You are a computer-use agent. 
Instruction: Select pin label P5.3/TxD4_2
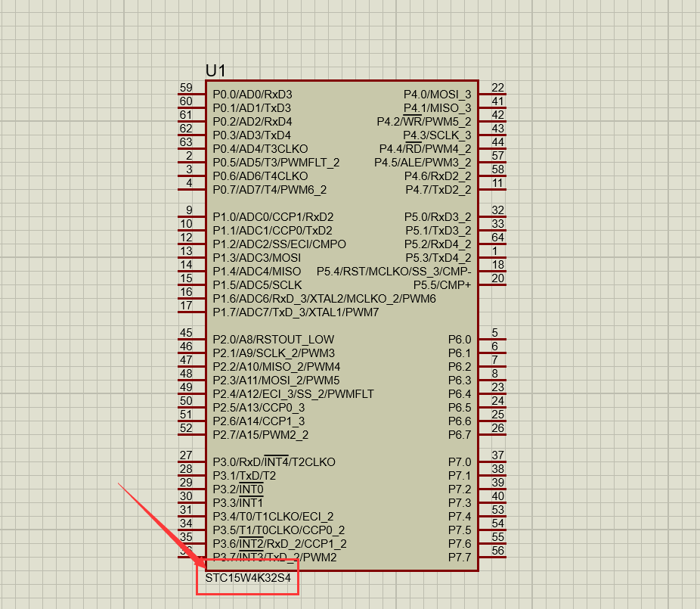pos(438,258)
